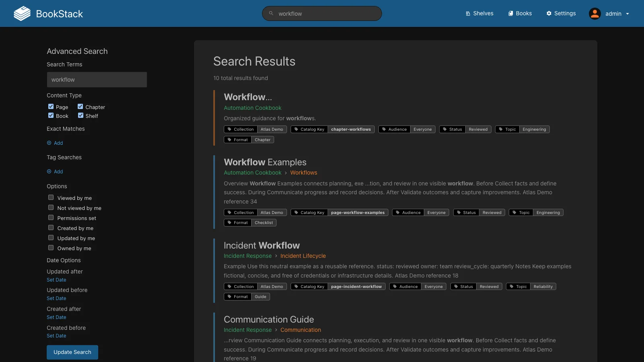
Task: Click the plus icon under Exact Matches
Action: 49,143
